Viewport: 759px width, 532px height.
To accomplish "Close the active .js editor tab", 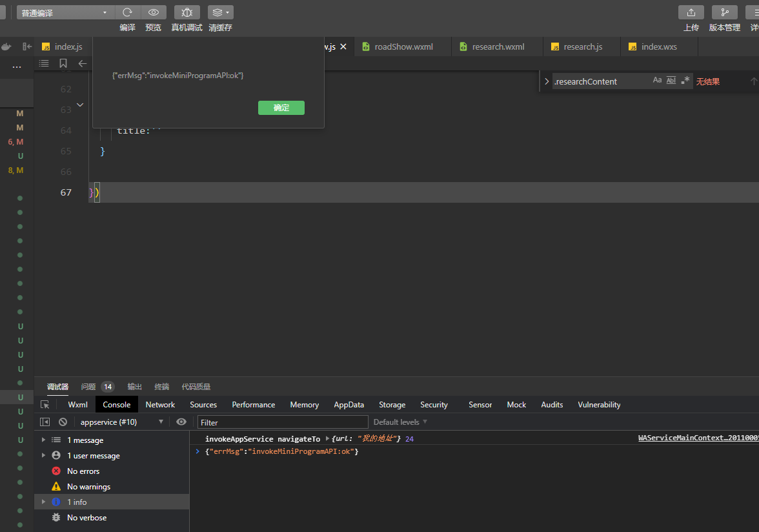I will click(343, 46).
